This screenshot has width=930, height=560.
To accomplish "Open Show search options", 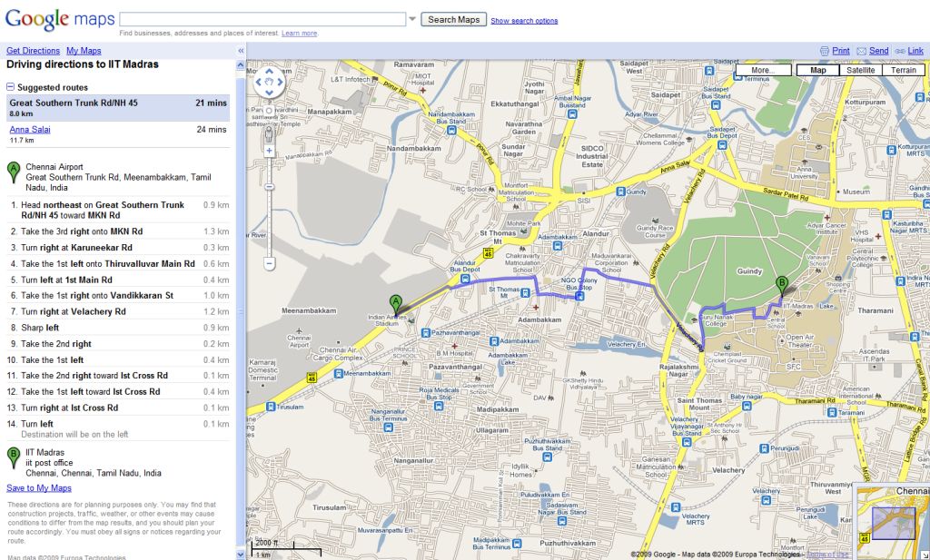I will click(524, 21).
